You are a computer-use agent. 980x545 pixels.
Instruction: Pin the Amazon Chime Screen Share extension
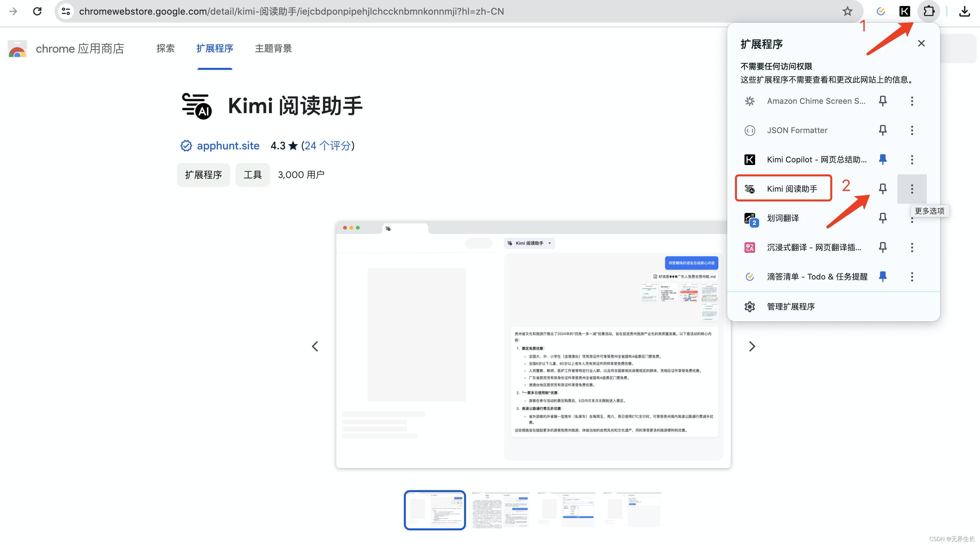point(883,101)
